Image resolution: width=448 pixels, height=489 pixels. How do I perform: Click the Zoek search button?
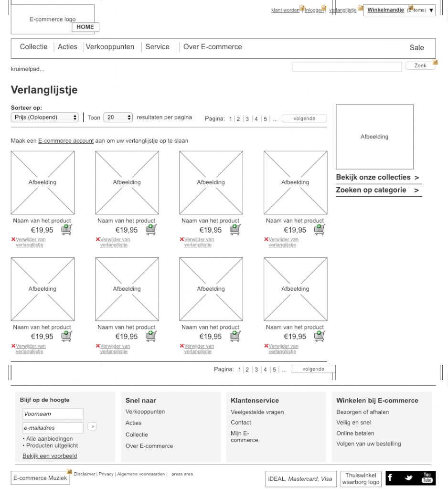click(x=420, y=66)
